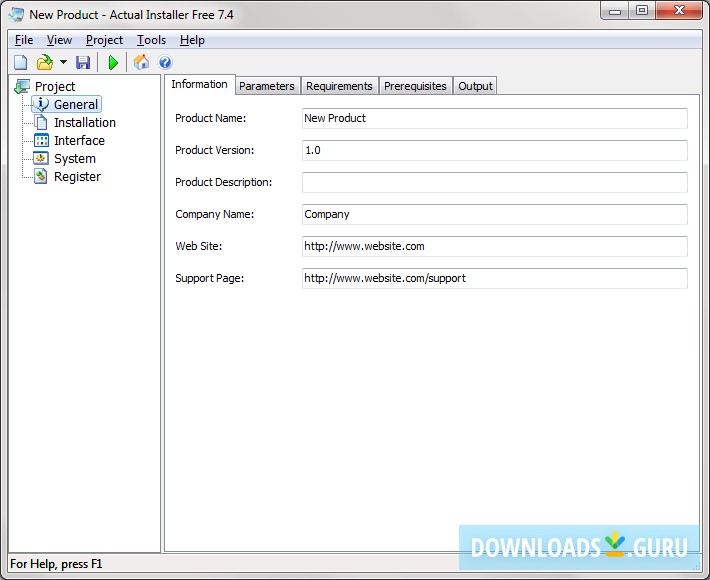Open the View menu
The height and width of the screenshot is (580, 710).
coord(59,40)
